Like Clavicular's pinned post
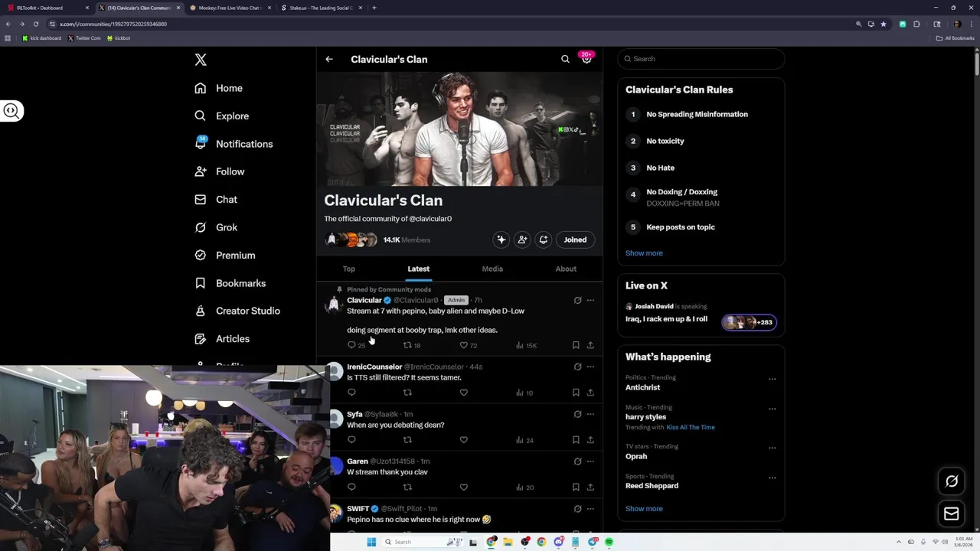This screenshot has width=980, height=551. (x=463, y=345)
